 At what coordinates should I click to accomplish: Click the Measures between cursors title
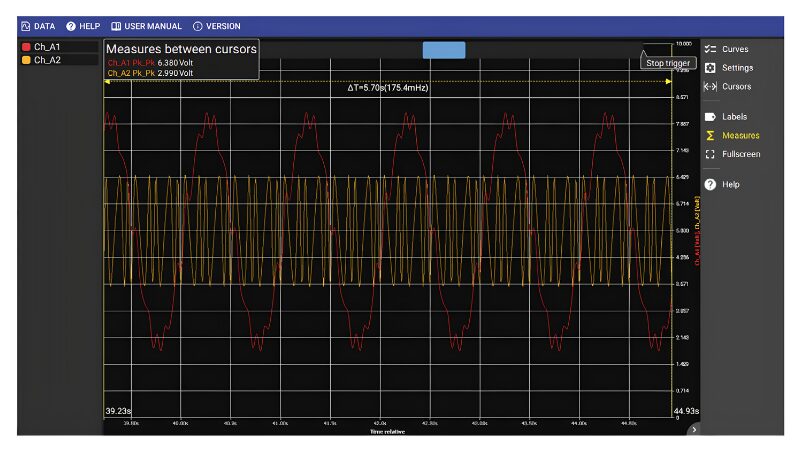(181, 49)
